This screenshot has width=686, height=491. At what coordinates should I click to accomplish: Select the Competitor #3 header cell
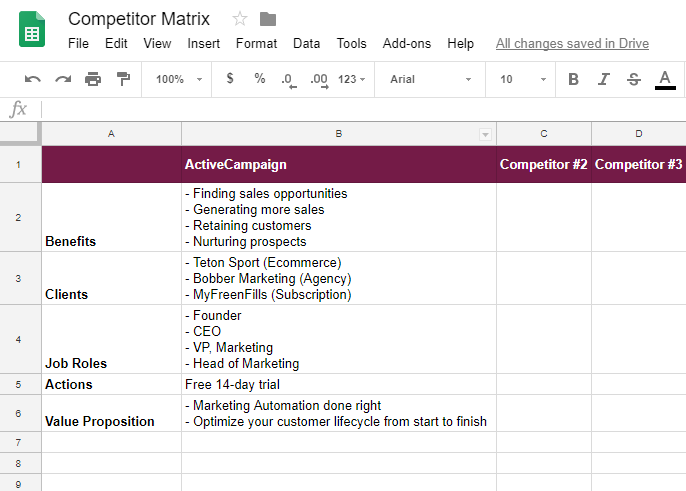(639, 165)
